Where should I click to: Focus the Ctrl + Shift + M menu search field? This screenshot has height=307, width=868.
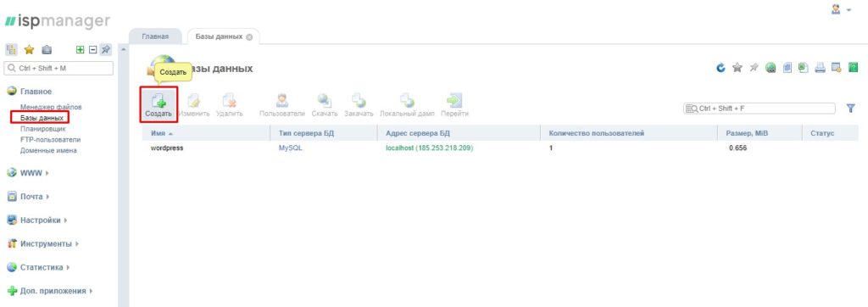(58, 68)
